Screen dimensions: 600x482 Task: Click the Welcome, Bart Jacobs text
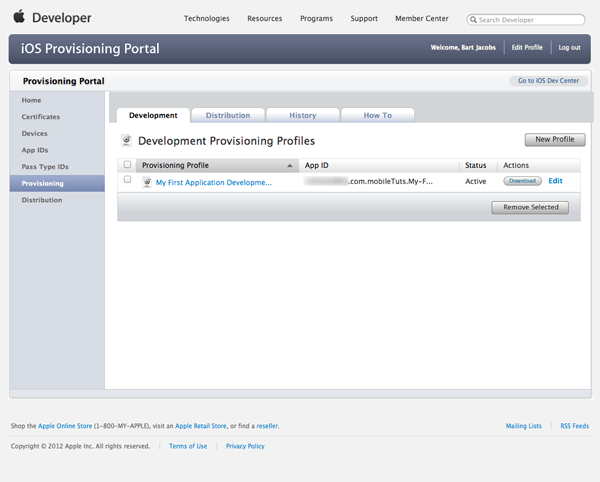[463, 47]
